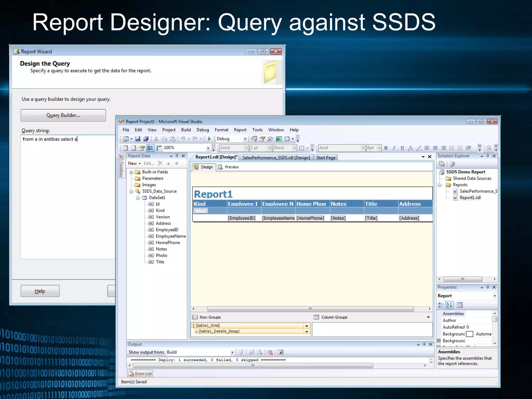Click the Query Builder button
The image size is (532, 399).
click(x=63, y=115)
